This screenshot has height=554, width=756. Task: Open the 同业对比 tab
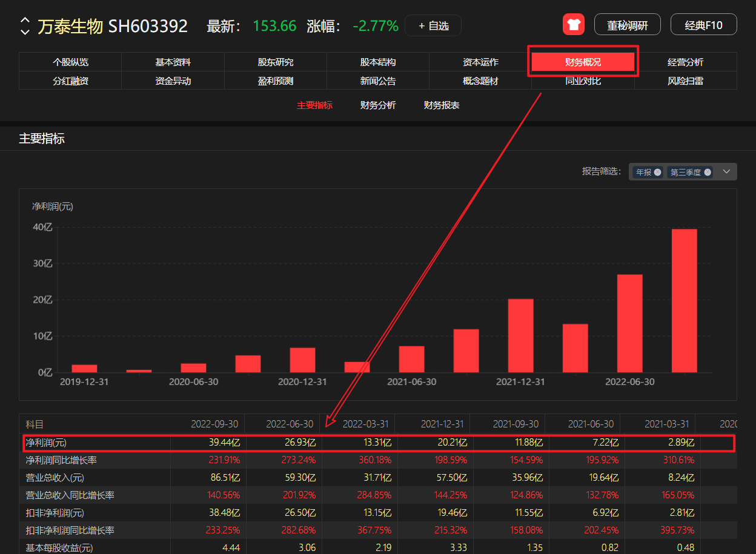pos(583,81)
